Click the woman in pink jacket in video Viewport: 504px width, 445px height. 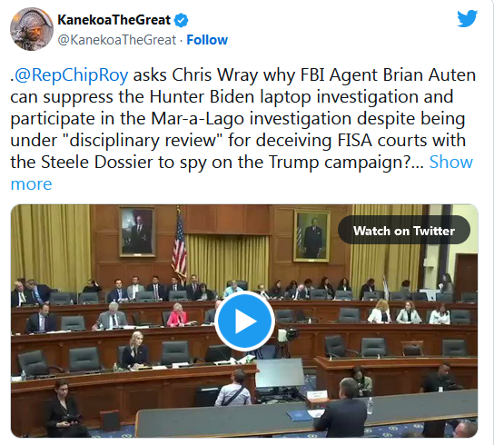(177, 315)
